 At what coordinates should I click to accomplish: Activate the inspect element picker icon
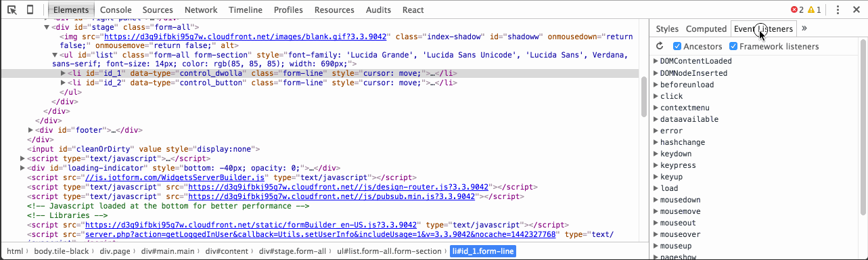(12, 10)
